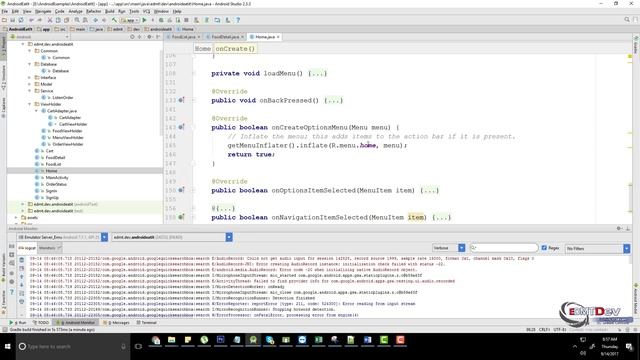Toggle the Regex checkbox in logcat
Viewport: 640px width, 360px height.
tap(544, 248)
